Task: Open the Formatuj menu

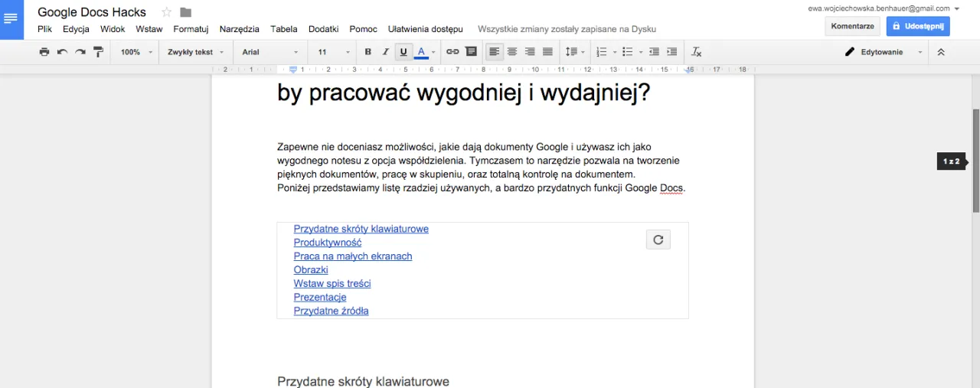Action: click(191, 29)
